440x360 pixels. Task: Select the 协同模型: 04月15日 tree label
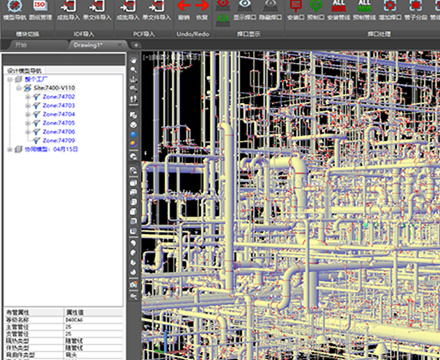point(51,149)
